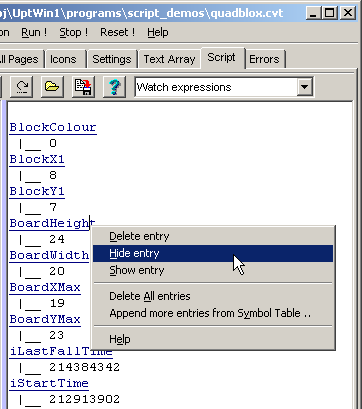Click the BoardWidth watch link
This screenshot has width=362, height=409.
(x=49, y=255)
